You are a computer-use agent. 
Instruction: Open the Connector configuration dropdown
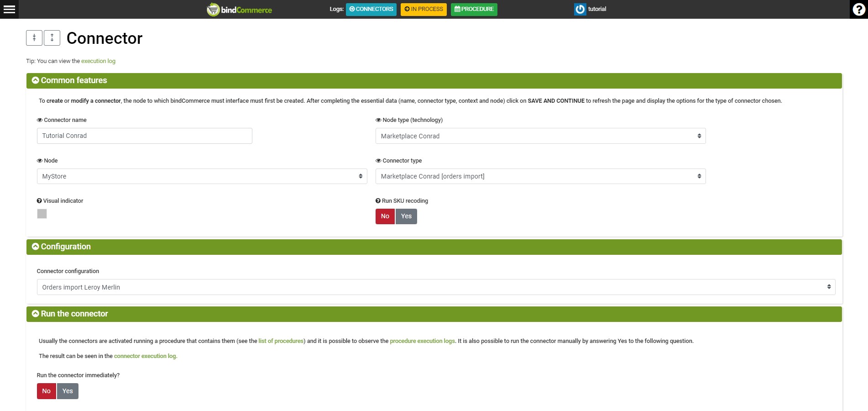point(436,287)
